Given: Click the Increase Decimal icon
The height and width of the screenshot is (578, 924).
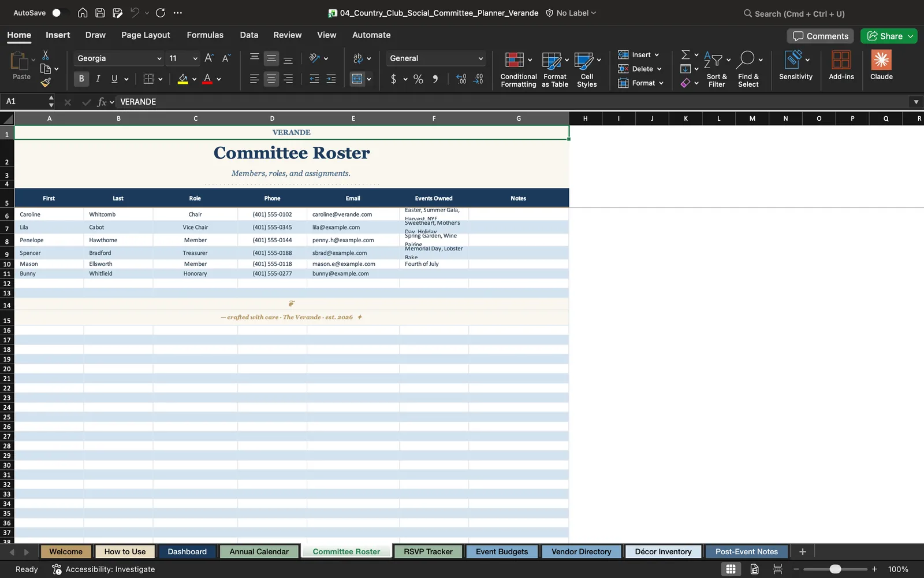Looking at the screenshot, I should tap(461, 79).
